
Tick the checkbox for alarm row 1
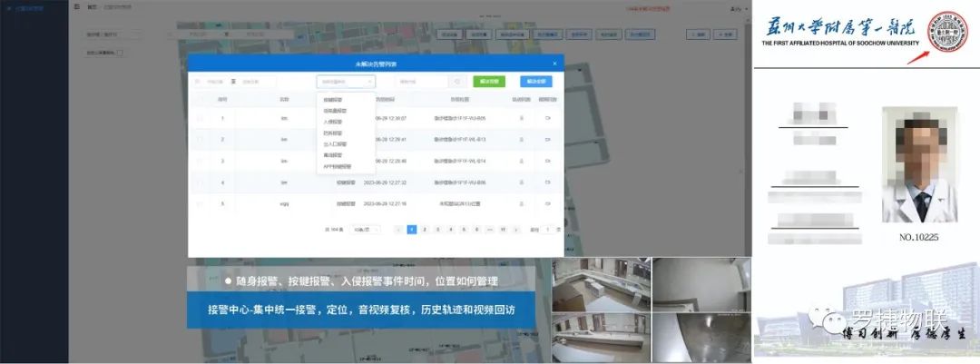click(x=200, y=119)
